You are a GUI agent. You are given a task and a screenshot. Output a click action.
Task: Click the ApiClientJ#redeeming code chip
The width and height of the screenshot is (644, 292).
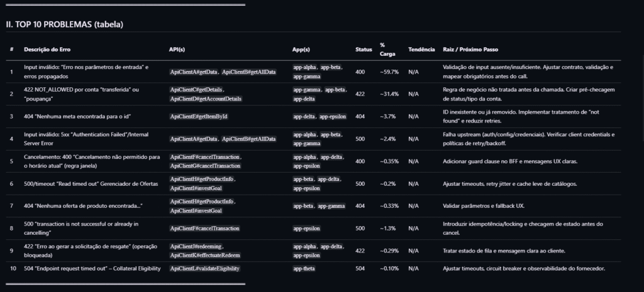(x=196, y=247)
